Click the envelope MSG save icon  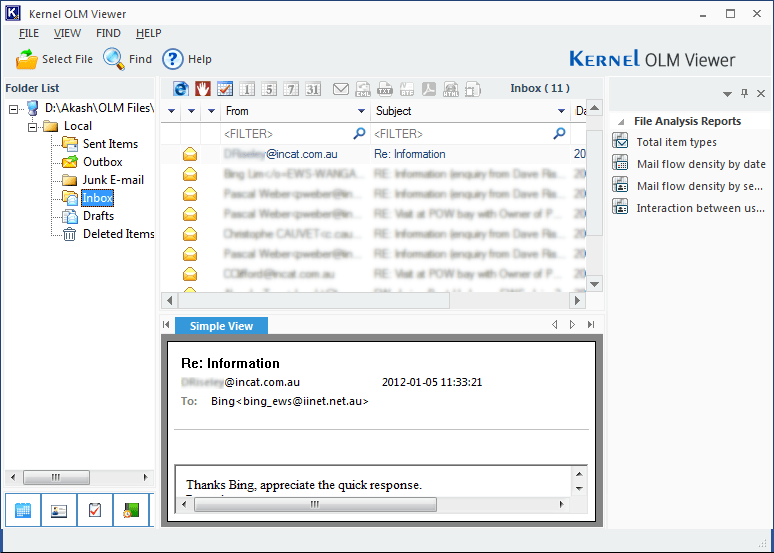coord(341,89)
